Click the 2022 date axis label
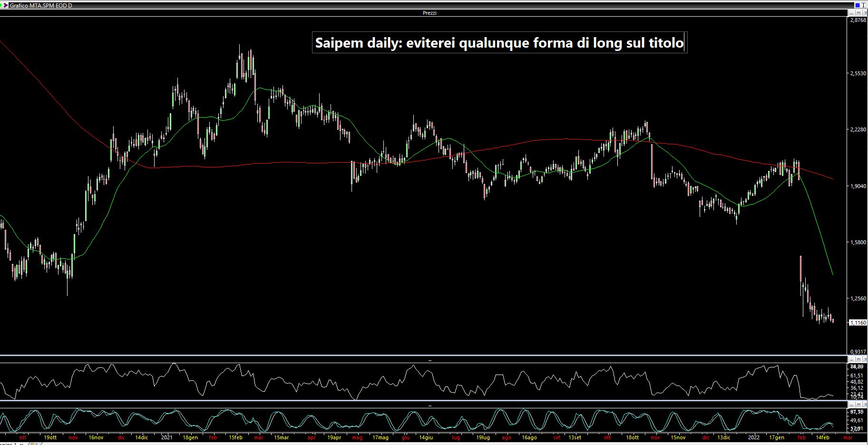This screenshot has height=445, width=868. pos(754,437)
